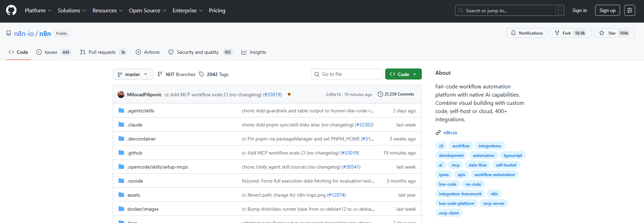Screen dimensions: 644x223
Task: Open PR link #32382 in .claude row
Action: tap(364, 125)
